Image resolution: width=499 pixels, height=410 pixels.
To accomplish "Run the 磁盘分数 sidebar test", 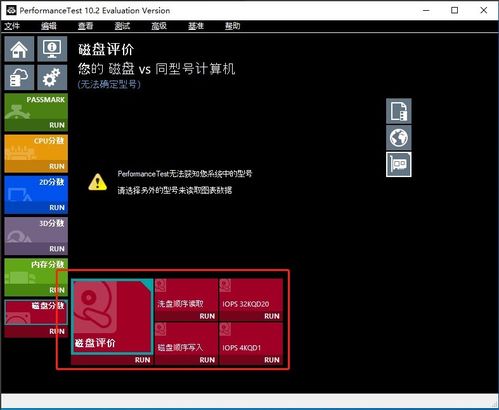I will [x=57, y=332].
